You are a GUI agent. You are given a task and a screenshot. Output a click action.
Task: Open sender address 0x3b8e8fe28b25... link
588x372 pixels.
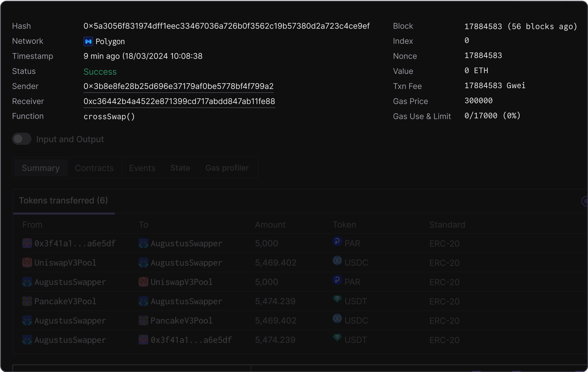click(178, 86)
